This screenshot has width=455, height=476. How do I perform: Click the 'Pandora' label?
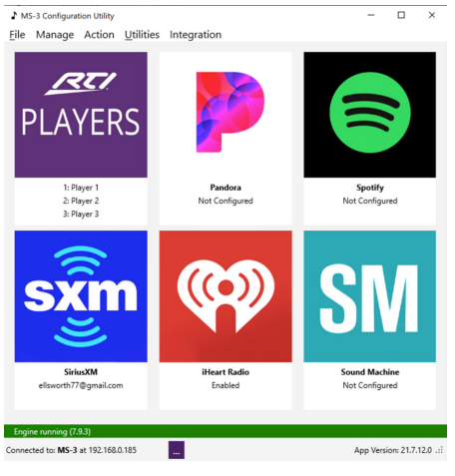[226, 188]
